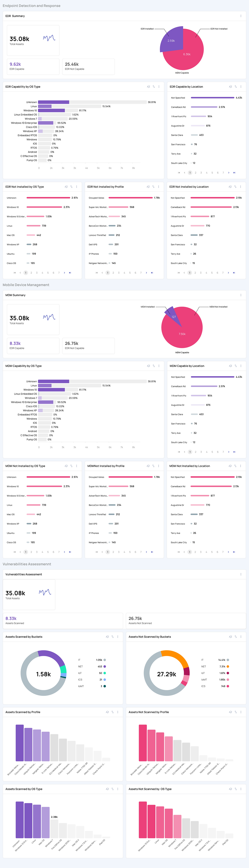The height and width of the screenshot is (868, 249).
Task: Change sort order in EDR Not Installed by OS Type
Action: [71, 187]
